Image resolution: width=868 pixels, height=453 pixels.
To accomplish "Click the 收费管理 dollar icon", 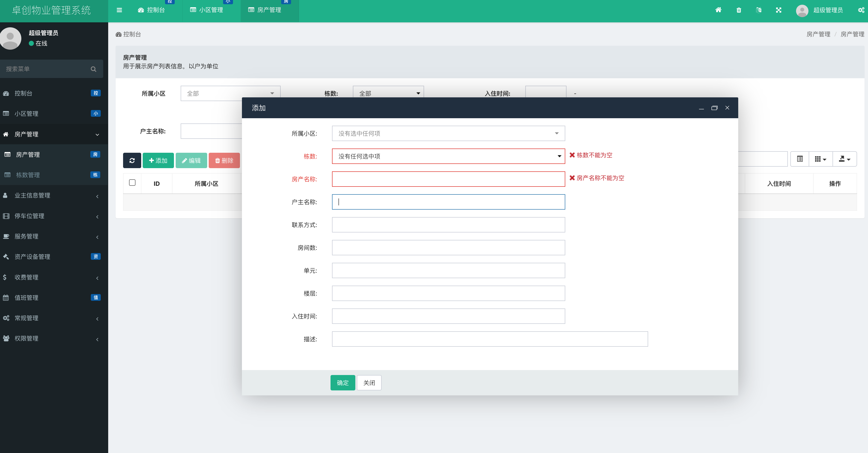I will pos(5,277).
